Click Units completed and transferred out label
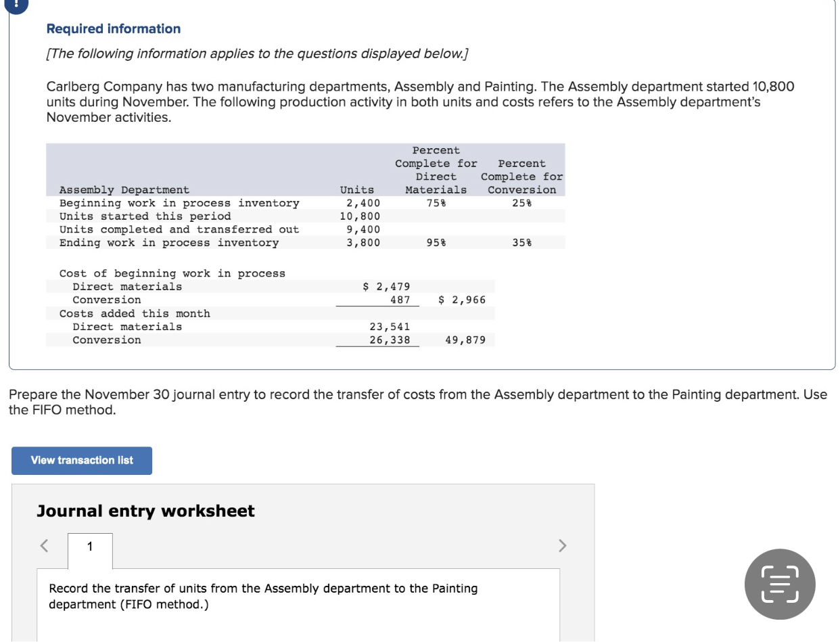Image resolution: width=840 pixels, height=642 pixels. point(179,229)
